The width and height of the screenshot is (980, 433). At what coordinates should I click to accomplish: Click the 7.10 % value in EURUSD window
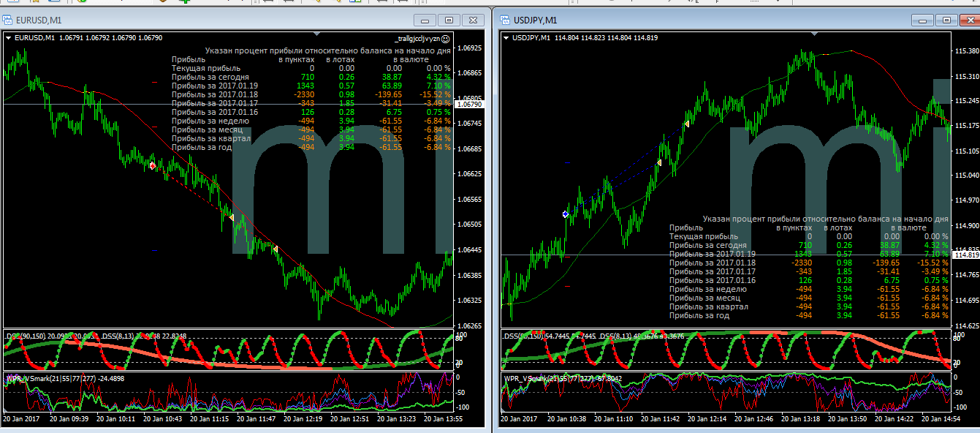click(437, 86)
